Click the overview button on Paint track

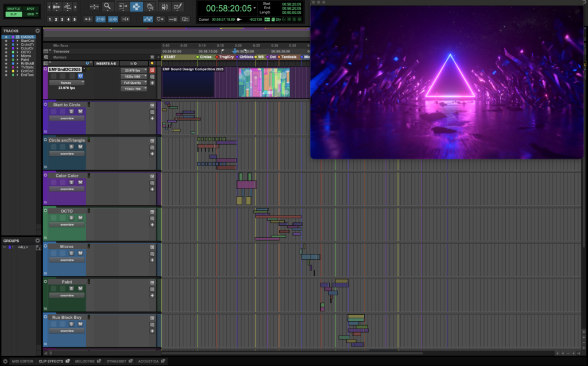(x=67, y=295)
